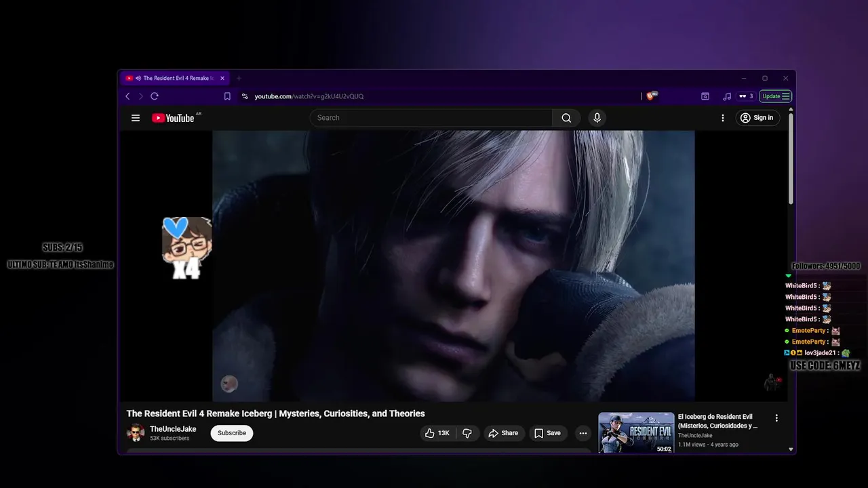The height and width of the screenshot is (488, 868).
Task: Open El Iceberg de Resident Evil thumbnail
Action: (636, 432)
